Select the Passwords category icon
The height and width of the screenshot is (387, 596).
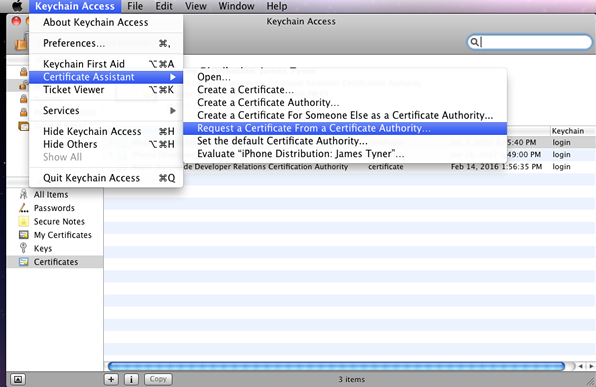point(24,208)
